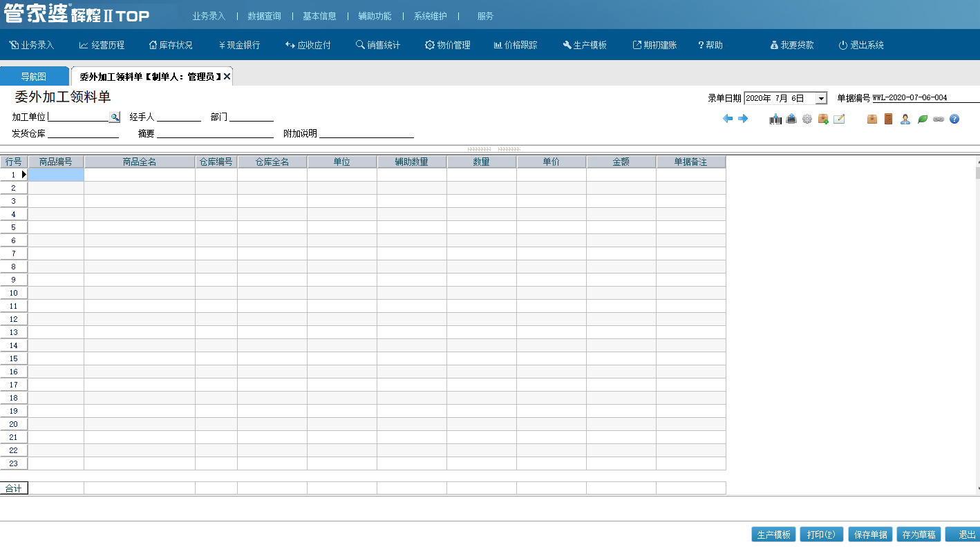Click the 单据编号 field

click(x=926, y=98)
